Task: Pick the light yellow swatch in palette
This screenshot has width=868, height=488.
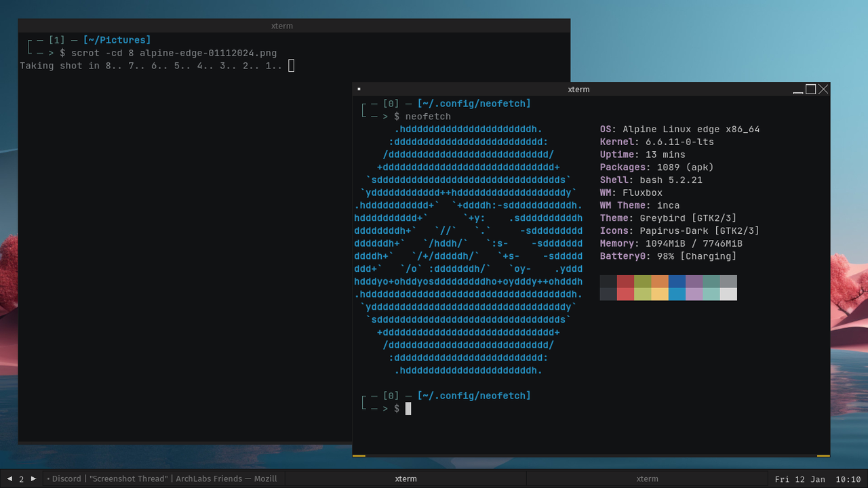Action: point(660,293)
